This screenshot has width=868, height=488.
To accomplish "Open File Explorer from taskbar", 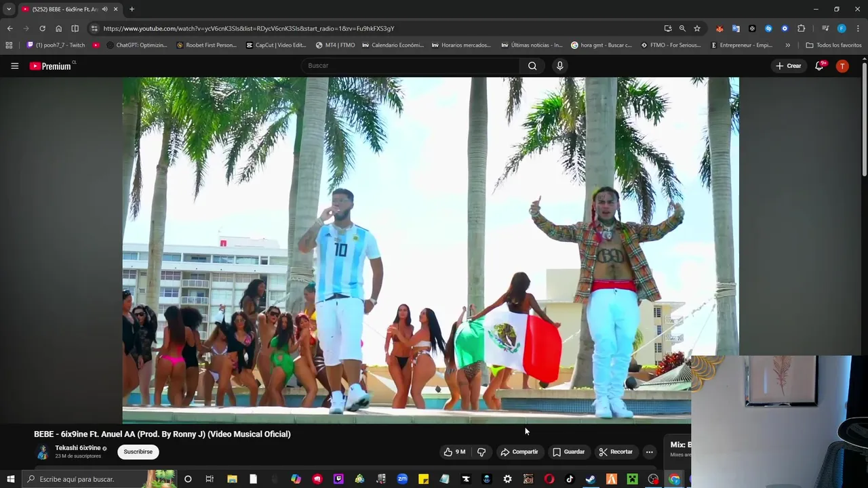I will [x=232, y=479].
